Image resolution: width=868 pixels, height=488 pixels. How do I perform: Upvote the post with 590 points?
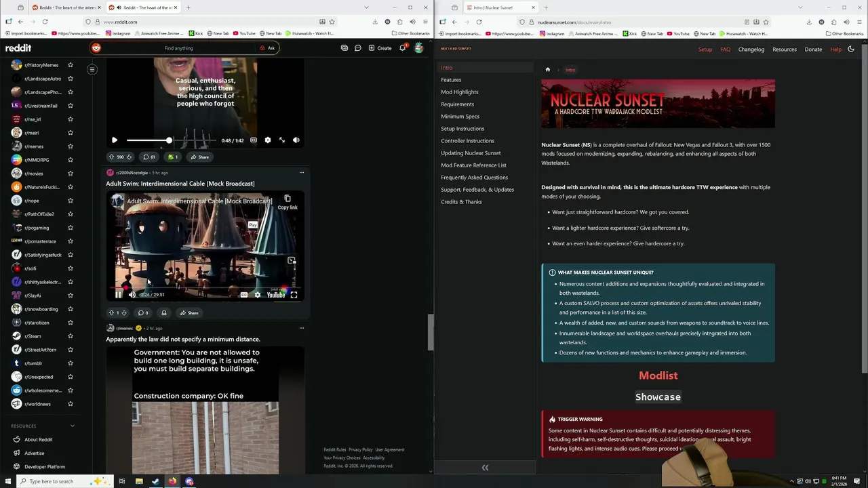coord(111,157)
